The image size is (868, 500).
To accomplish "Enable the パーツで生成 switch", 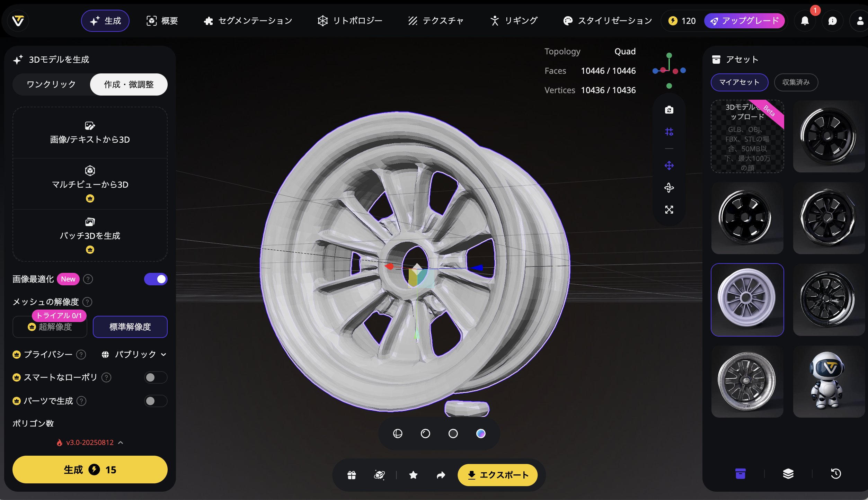I will 156,401.
